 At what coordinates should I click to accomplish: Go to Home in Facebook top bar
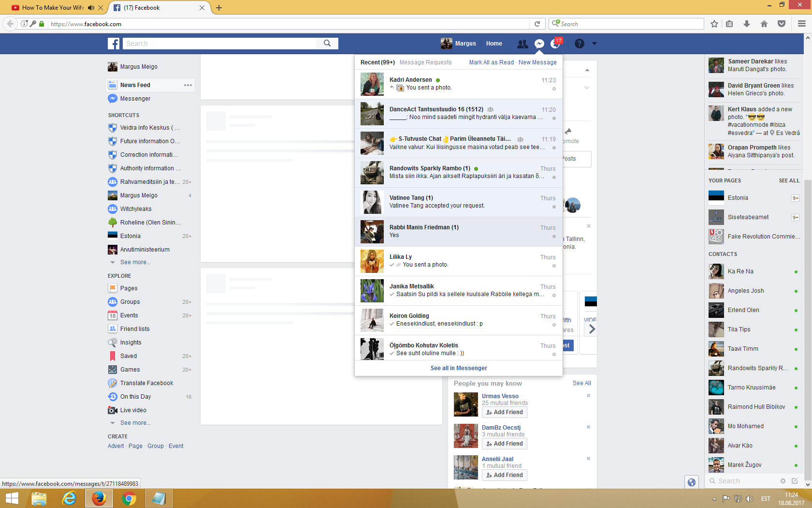pos(494,44)
